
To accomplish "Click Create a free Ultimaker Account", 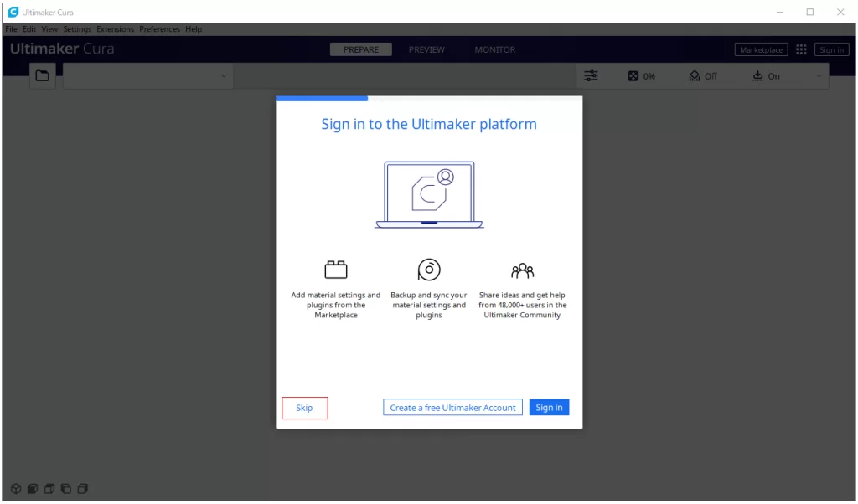I will point(452,408).
